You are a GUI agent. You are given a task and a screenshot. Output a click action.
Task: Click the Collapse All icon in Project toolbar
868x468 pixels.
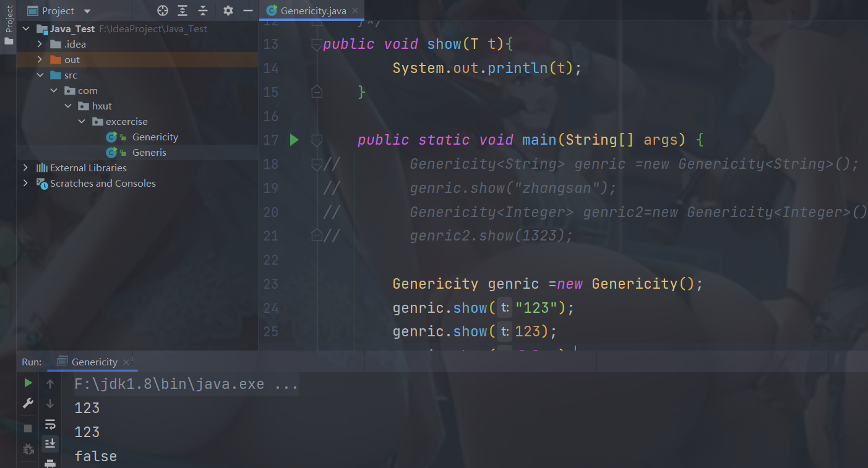coord(203,11)
